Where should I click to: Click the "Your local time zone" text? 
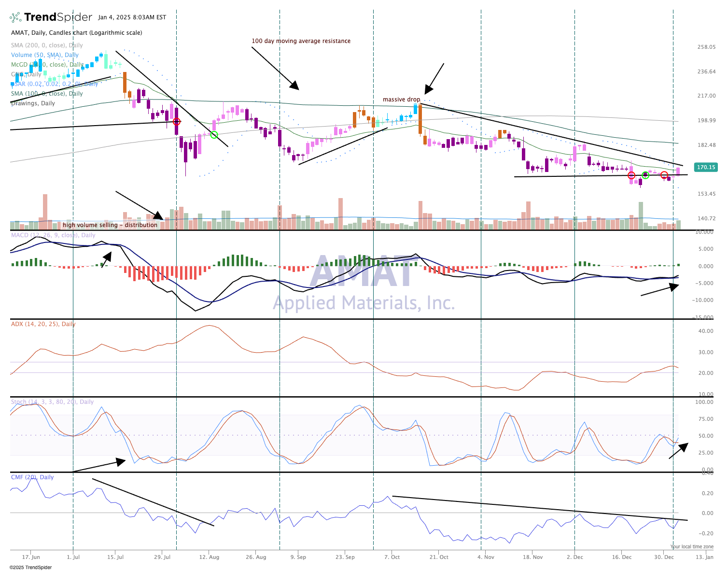click(x=691, y=546)
